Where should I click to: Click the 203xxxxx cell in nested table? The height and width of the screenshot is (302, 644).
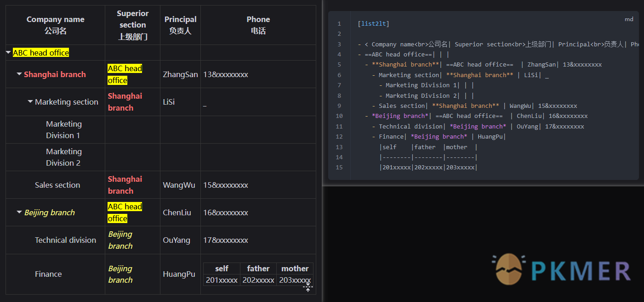coord(295,280)
